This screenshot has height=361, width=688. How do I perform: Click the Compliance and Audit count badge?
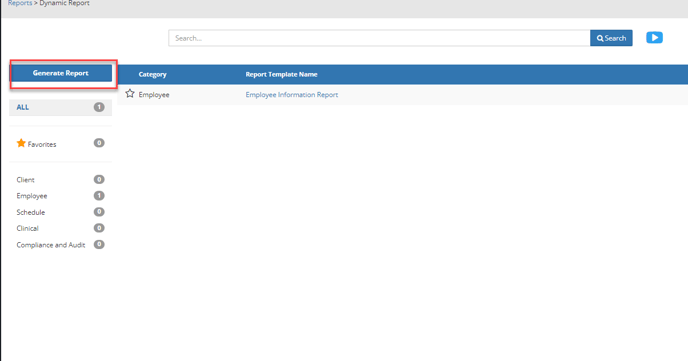point(99,244)
